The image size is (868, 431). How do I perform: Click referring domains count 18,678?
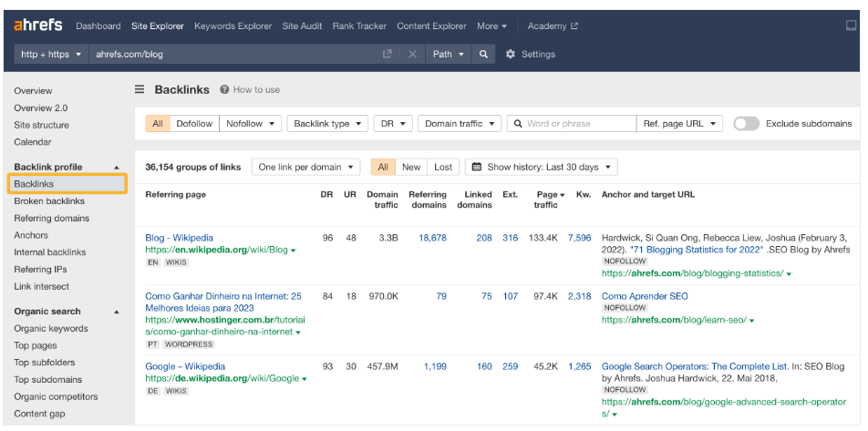point(432,238)
